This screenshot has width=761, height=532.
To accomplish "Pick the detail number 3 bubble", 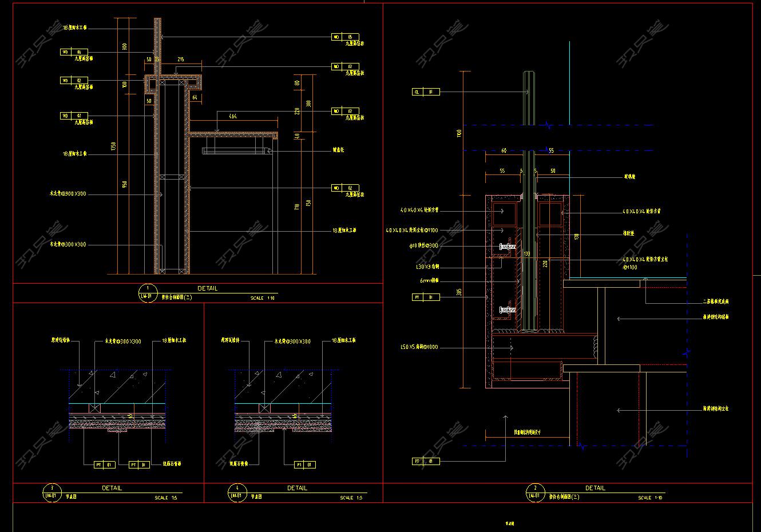I will click(x=52, y=492).
